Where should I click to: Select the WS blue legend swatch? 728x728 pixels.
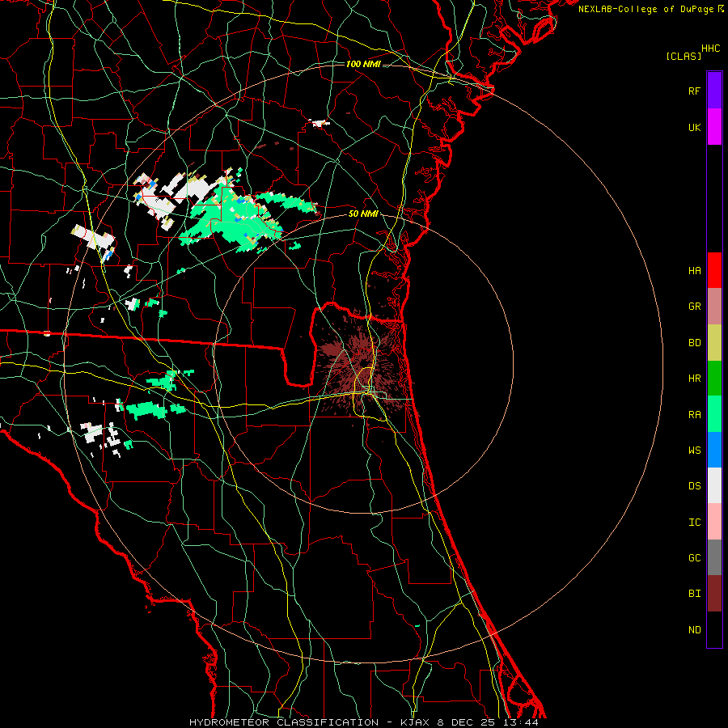pos(714,450)
